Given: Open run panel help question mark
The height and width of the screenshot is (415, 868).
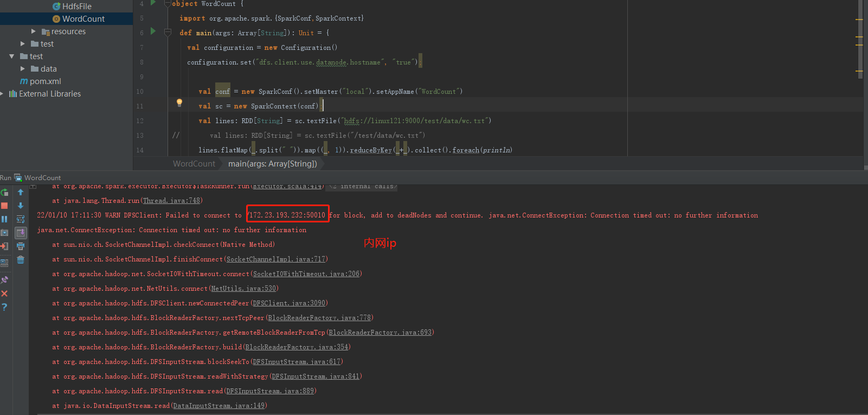Looking at the screenshot, I should [x=4, y=307].
